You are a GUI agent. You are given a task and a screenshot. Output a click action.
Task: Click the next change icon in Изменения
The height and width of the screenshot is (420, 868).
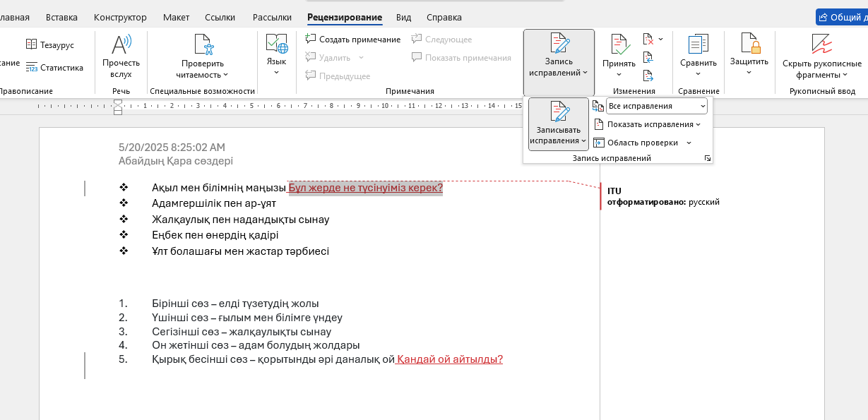[x=648, y=76]
